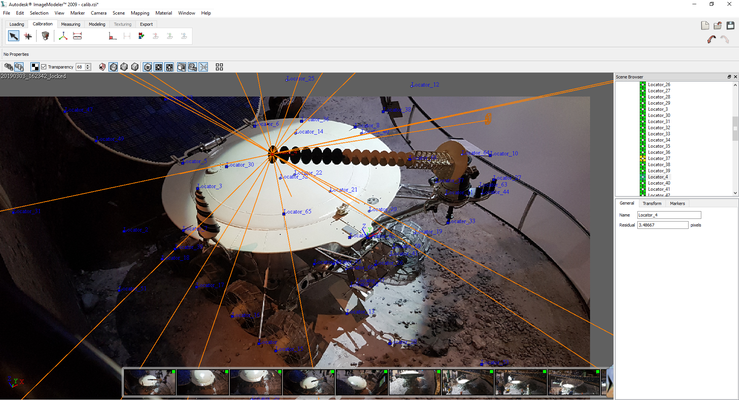Select Locator_37 in the Scene Browser
This screenshot has width=739, height=400.
click(658, 158)
